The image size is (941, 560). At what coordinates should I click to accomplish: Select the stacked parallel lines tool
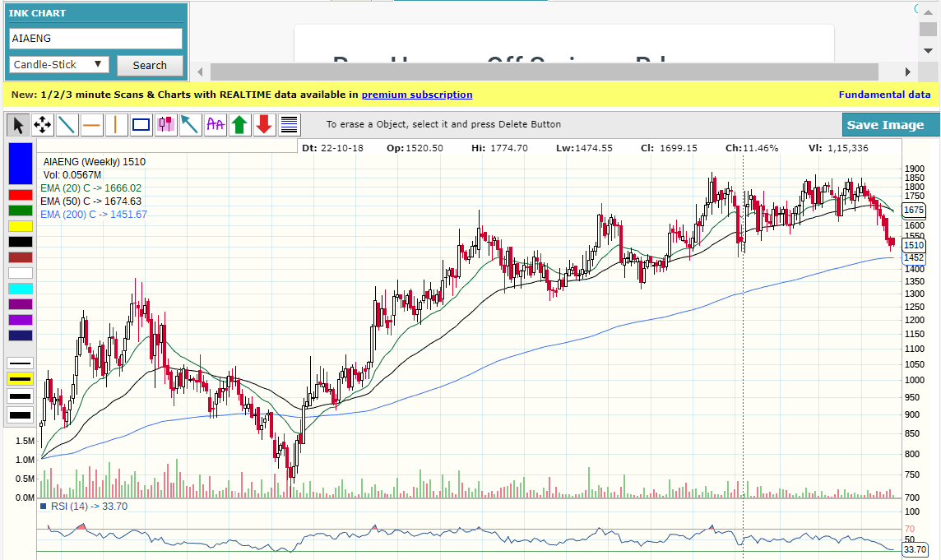[x=289, y=125]
